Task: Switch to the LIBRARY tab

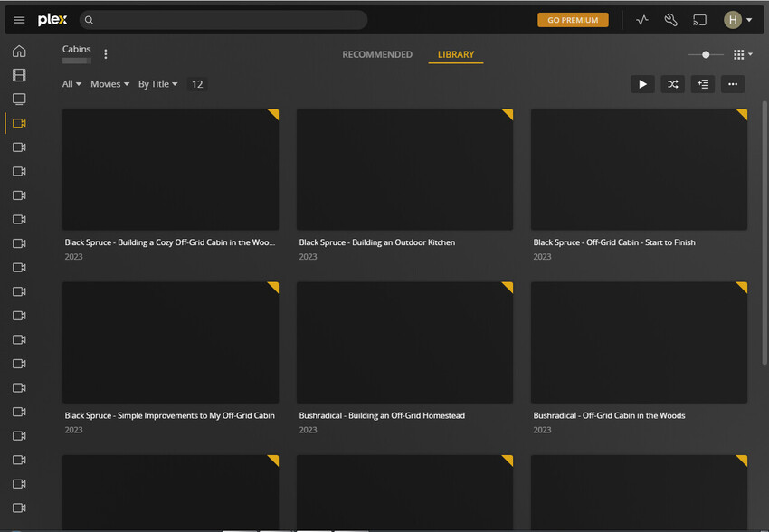Action: pyautogui.click(x=456, y=54)
